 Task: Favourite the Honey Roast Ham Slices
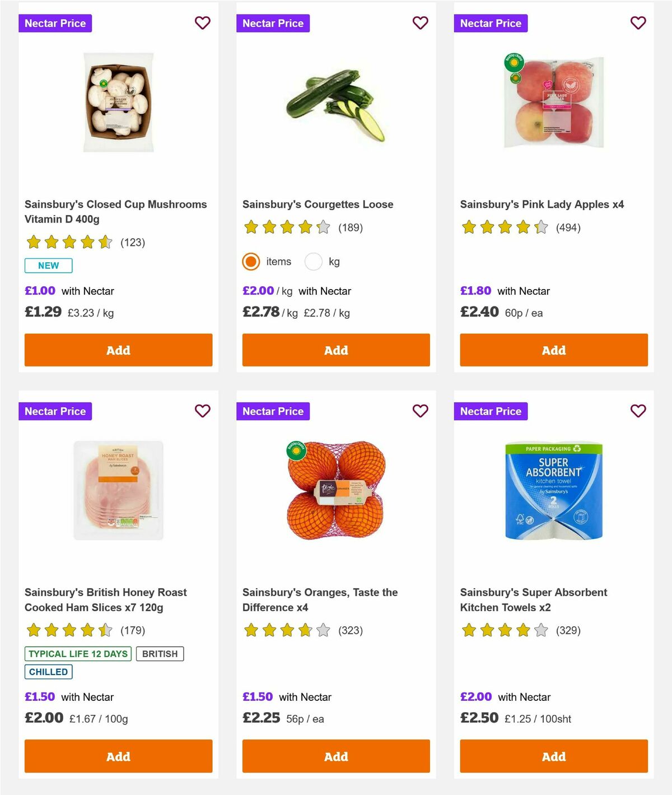click(202, 411)
